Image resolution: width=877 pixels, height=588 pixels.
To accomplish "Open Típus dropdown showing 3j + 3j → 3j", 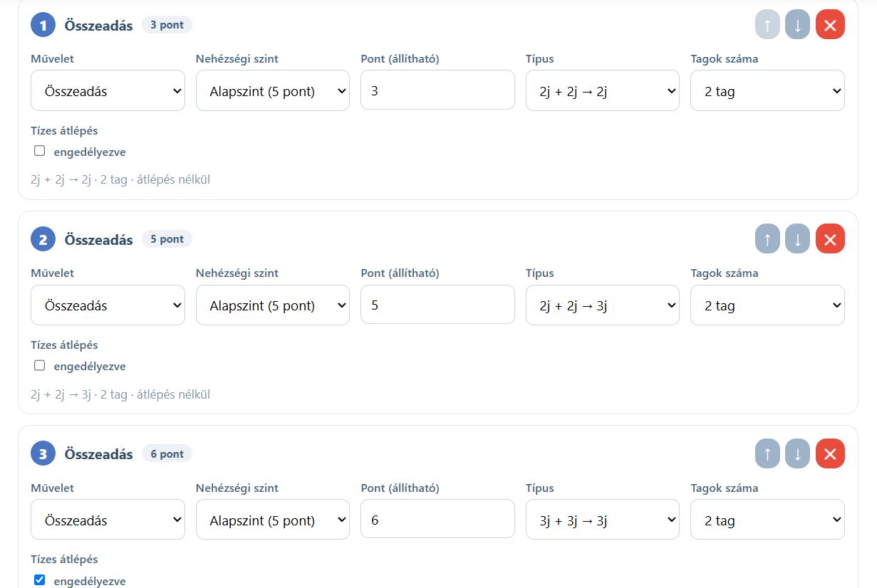I will (602, 520).
